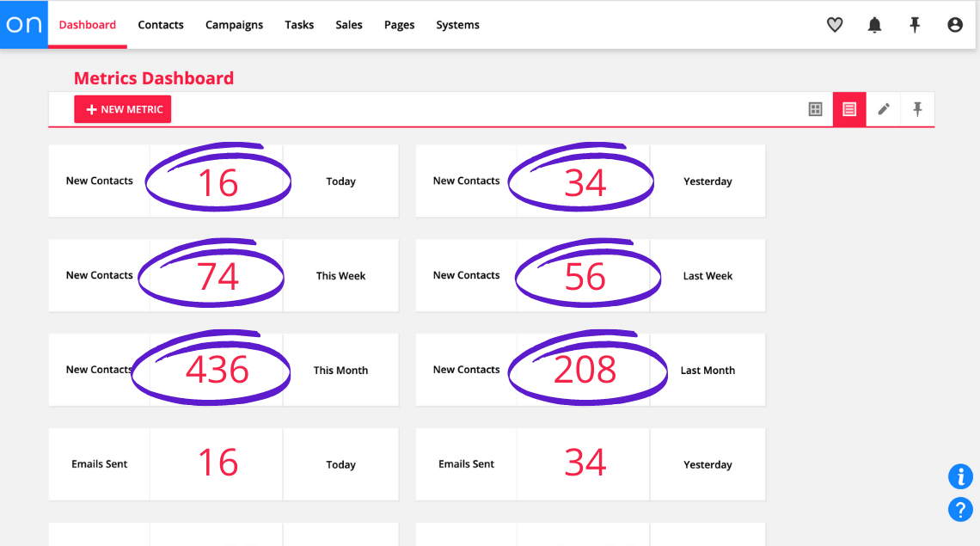Click Emails Sent Yesterday value 34

(585, 463)
